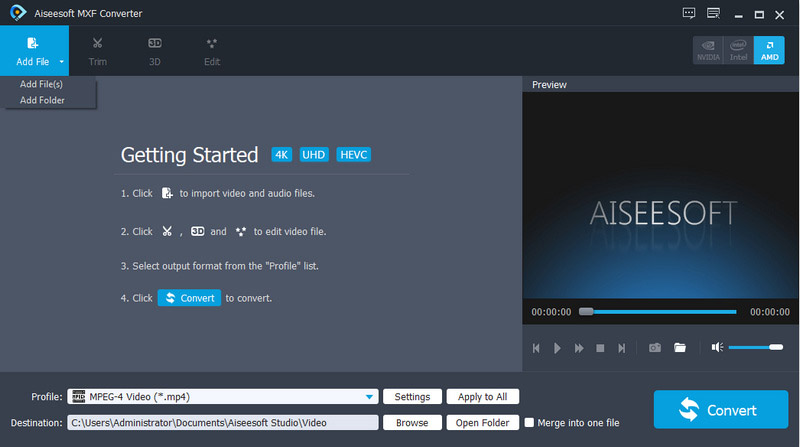Click the import file icon in step 1
800x447 pixels.
click(167, 193)
